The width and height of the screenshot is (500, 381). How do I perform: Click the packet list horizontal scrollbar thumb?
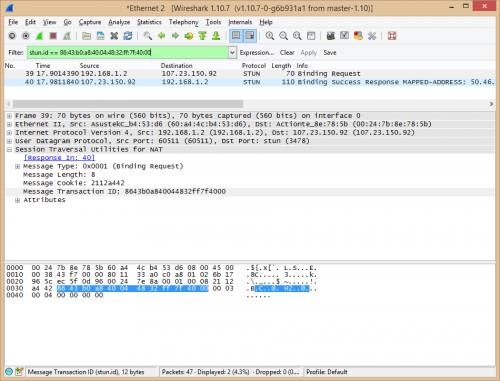[128, 104]
